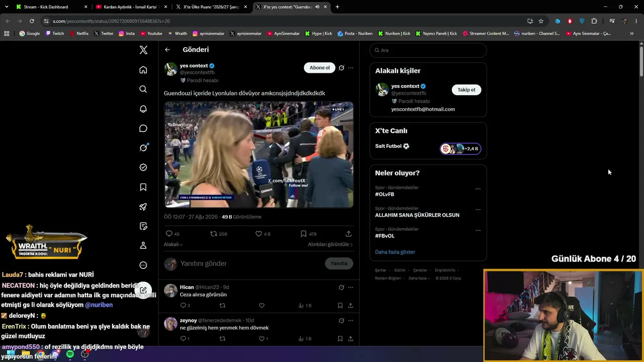Open the browser Extensions puzzle icon
This screenshot has width=644, height=362.
[594, 21]
